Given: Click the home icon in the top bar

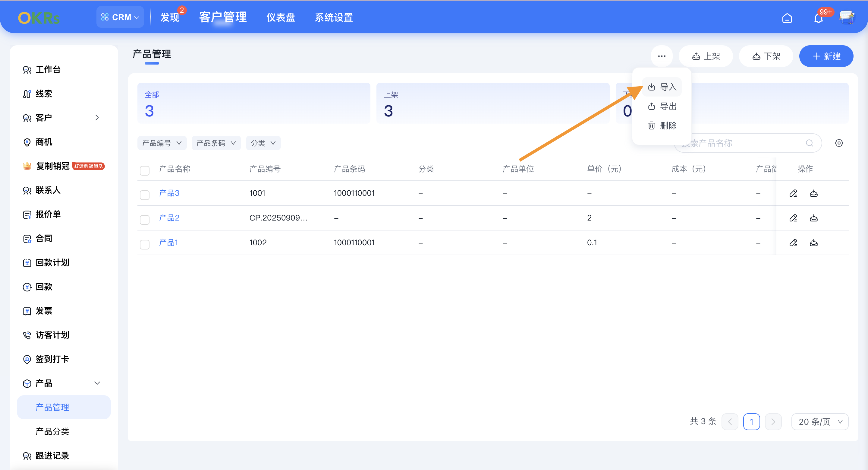Looking at the screenshot, I should 788,18.
